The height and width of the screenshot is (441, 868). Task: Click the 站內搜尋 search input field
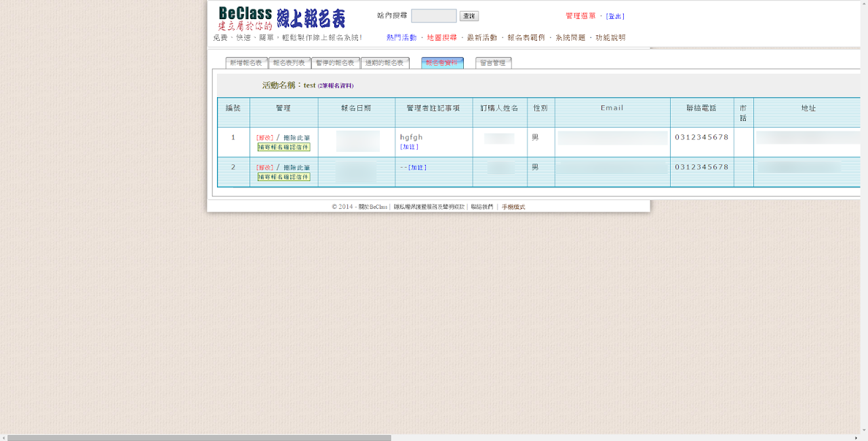[433, 16]
